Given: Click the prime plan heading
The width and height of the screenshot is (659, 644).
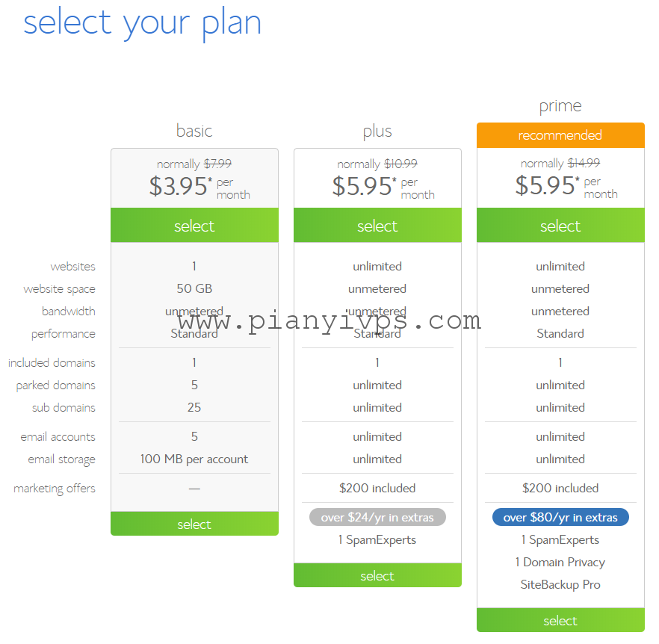Looking at the screenshot, I should tap(560, 106).
